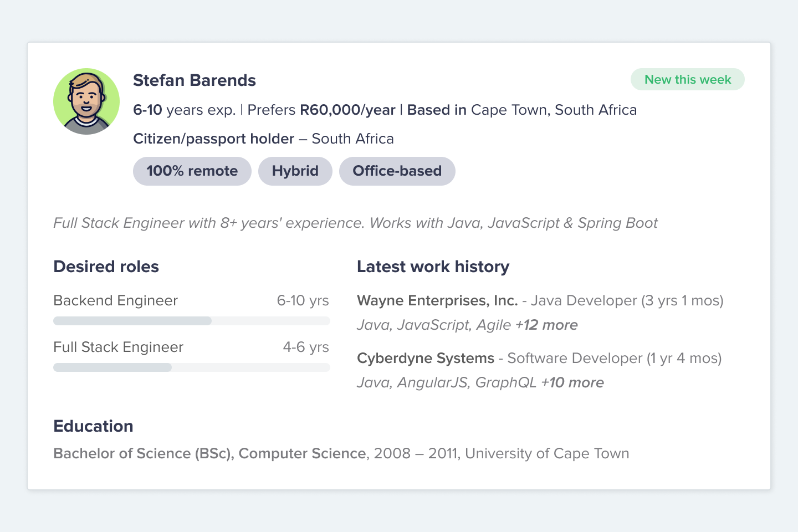Click the Full Stack Engineer experience bar
This screenshot has height=532, width=798.
(191, 367)
